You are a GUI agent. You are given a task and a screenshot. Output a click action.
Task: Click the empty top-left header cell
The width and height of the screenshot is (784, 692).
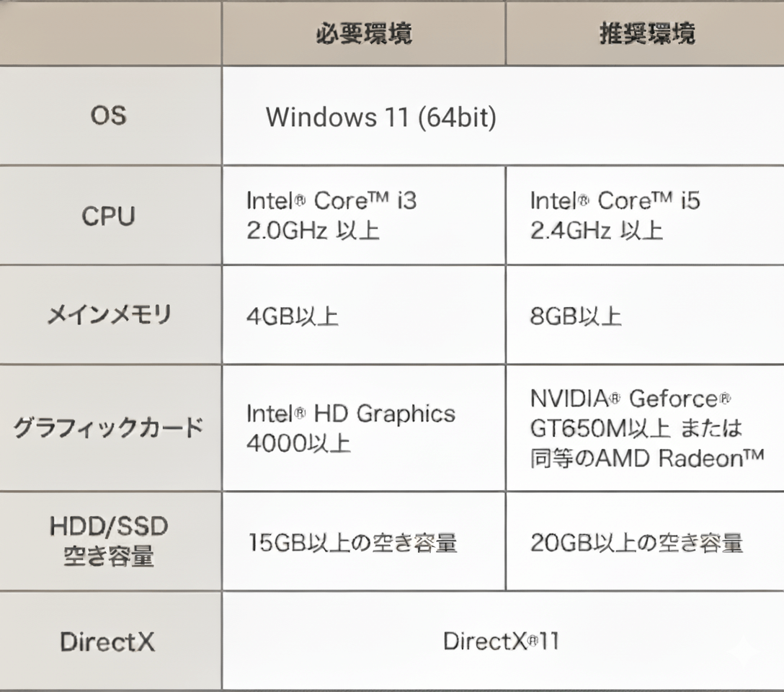coord(110,34)
